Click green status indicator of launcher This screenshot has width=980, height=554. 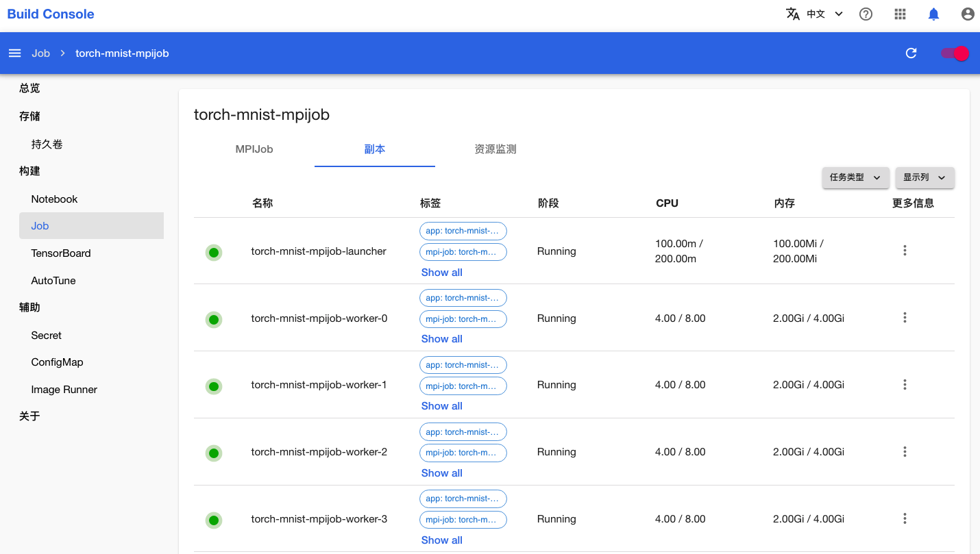tap(214, 253)
